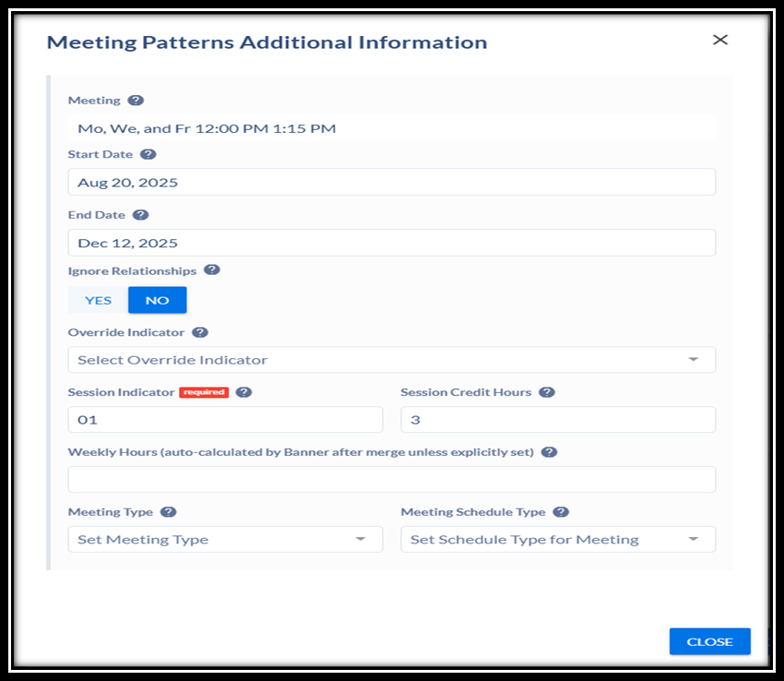Click the End Date help icon
This screenshot has height=681, width=784.
coord(140,215)
